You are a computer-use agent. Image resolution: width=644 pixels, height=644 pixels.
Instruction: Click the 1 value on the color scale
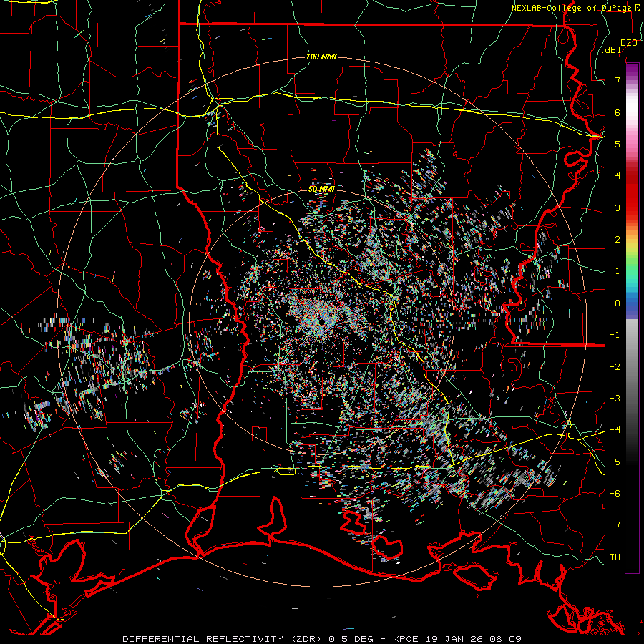[x=618, y=271]
